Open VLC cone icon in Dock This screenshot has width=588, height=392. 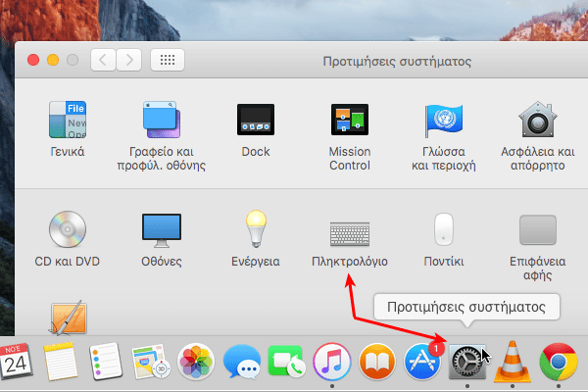point(513,362)
